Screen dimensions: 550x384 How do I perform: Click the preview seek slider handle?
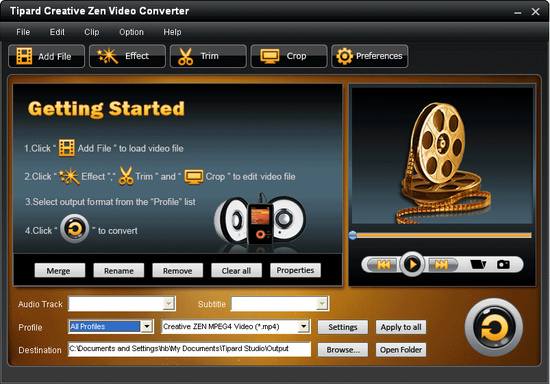point(353,235)
